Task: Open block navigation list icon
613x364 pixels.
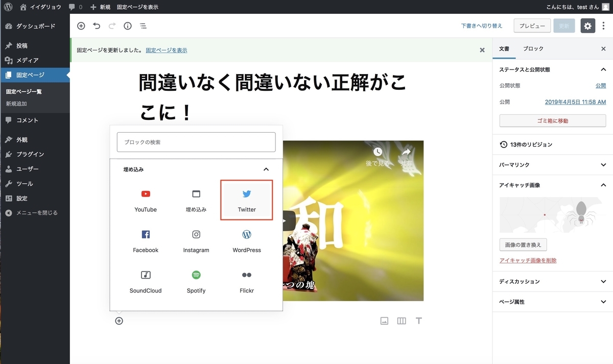Action: 143,26
